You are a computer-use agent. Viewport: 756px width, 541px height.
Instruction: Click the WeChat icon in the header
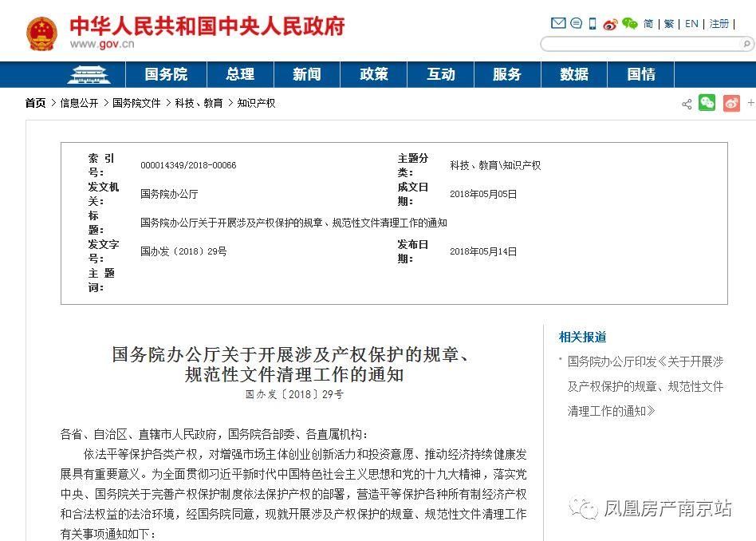click(630, 23)
